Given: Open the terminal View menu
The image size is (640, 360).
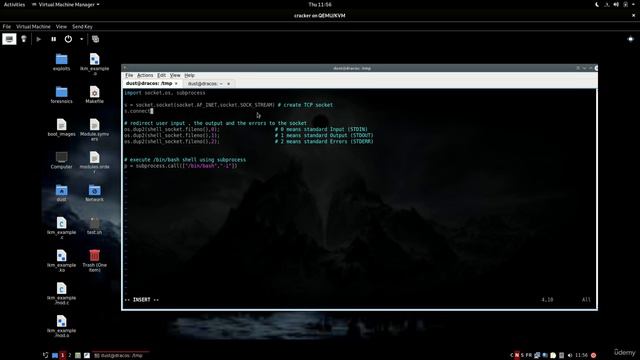Looking at the screenshot, I should 175,76.
